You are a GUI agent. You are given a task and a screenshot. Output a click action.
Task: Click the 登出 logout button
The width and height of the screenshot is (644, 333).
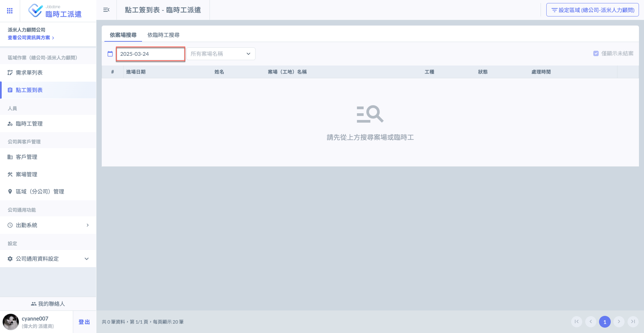[84, 322]
